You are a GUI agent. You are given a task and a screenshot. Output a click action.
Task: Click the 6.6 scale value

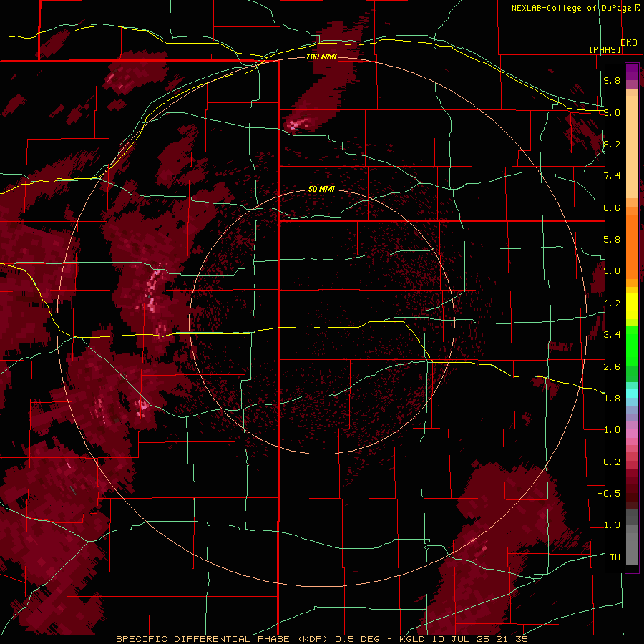[612, 208]
